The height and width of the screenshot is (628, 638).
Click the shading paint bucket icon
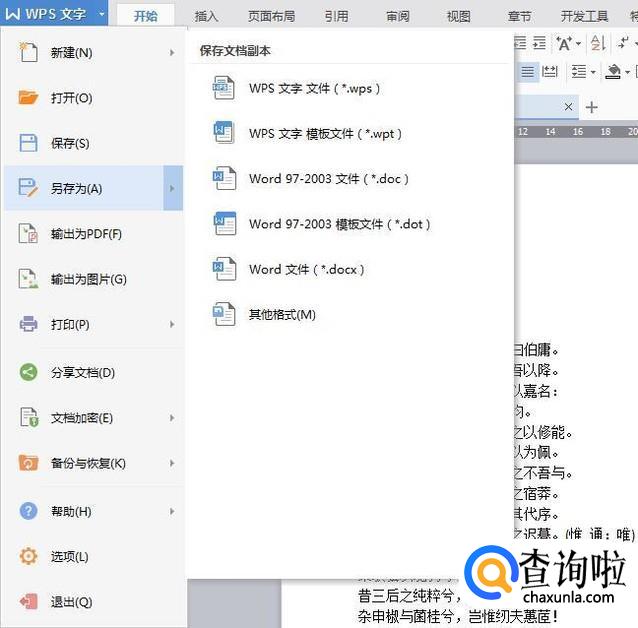point(613,72)
